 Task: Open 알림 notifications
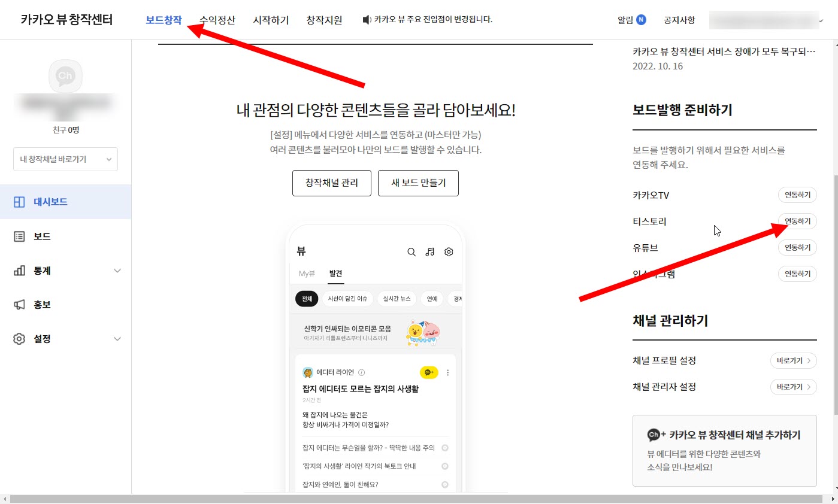(625, 20)
